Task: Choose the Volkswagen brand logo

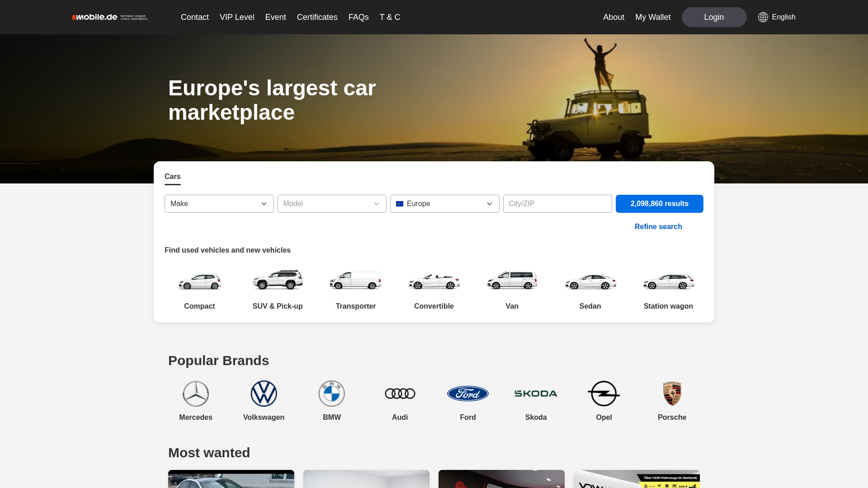Action: (x=264, y=394)
